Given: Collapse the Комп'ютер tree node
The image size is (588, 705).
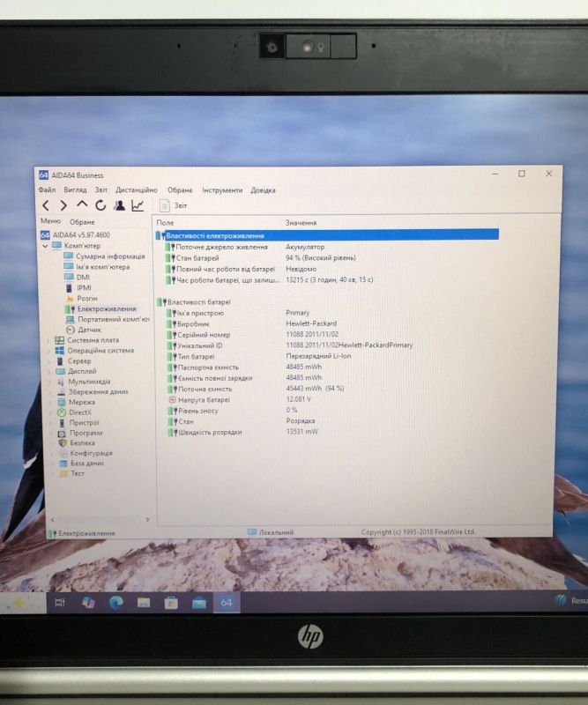Looking at the screenshot, I should click(x=45, y=246).
